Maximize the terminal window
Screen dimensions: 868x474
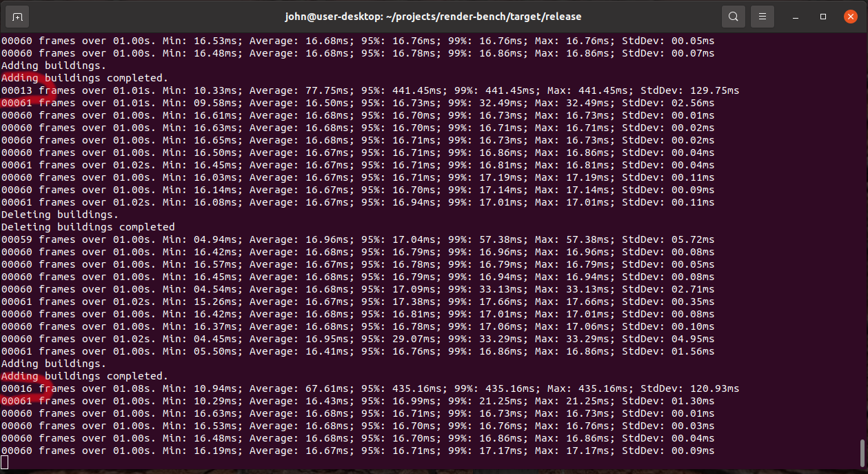coord(823,16)
